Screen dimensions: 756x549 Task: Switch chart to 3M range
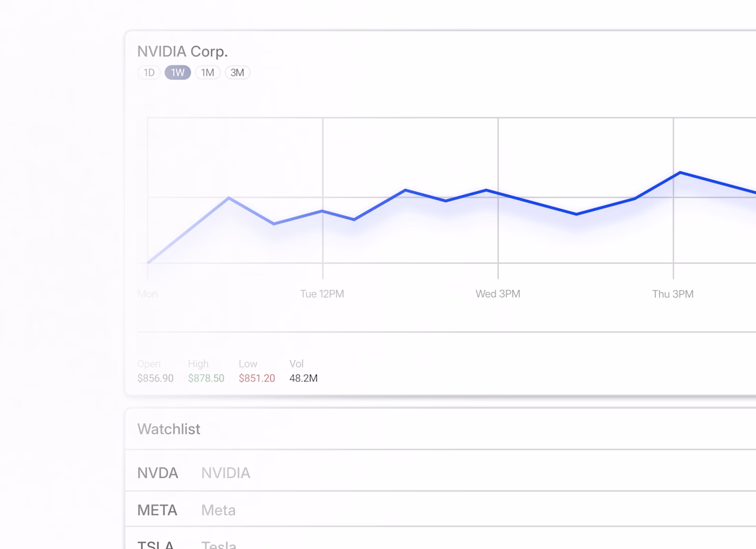tap(237, 73)
